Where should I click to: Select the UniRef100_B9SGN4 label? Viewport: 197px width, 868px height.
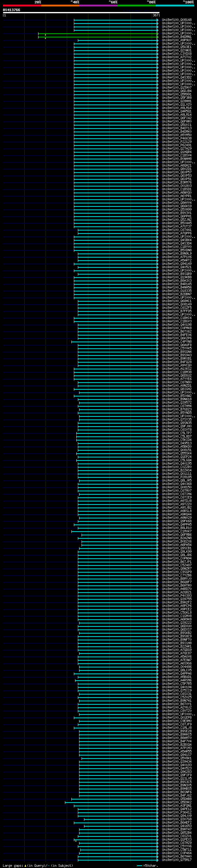(x=177, y=352)
